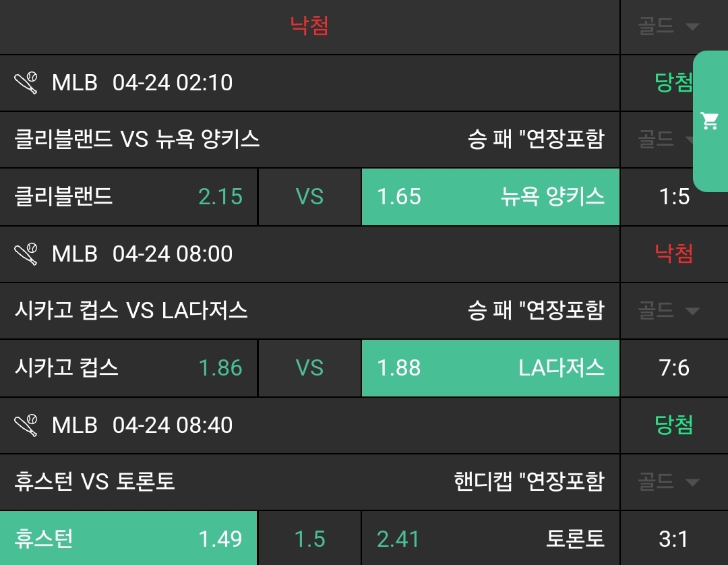This screenshot has height=565, width=728.
Task: Click baseball icon for 02:10 MLB game
Action: (x=26, y=83)
